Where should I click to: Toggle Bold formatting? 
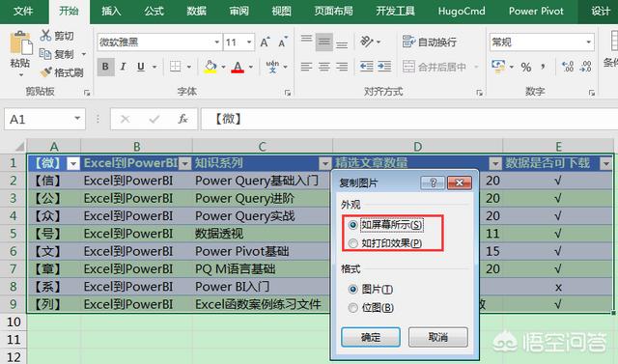coord(105,67)
